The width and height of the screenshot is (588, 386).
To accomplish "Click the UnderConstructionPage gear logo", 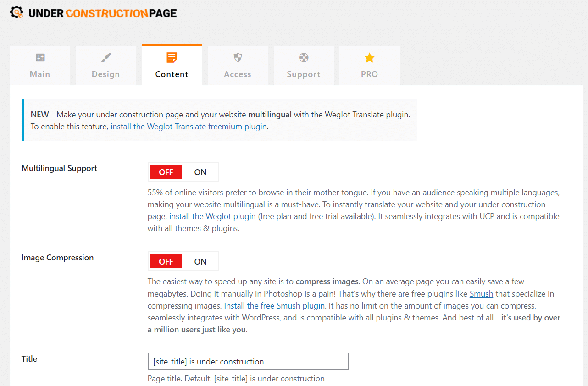I will 17,12.
